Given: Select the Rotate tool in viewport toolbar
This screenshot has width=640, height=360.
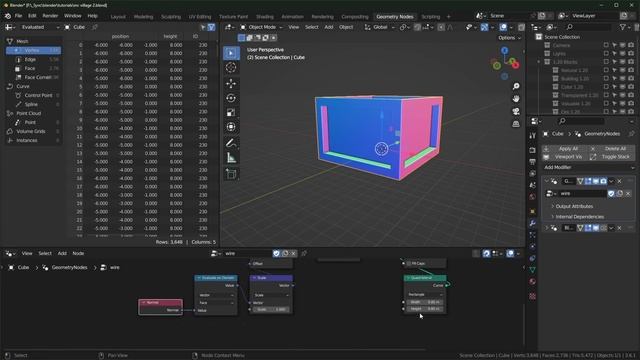Looking at the screenshot, I should tap(231, 98).
